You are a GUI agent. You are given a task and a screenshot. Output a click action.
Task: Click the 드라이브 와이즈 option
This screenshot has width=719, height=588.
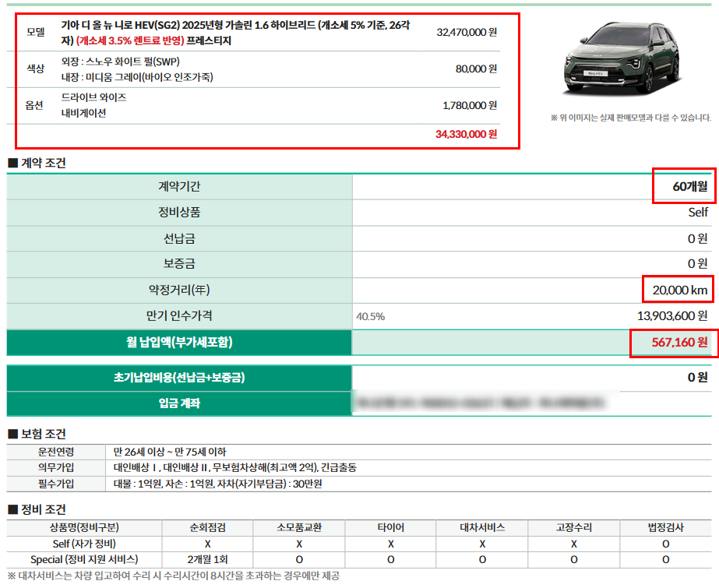tap(94, 97)
